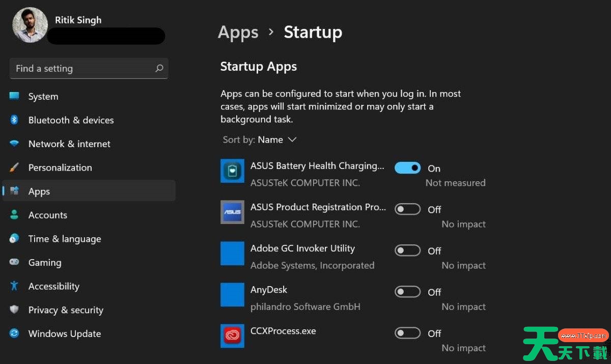Open System settings
This screenshot has height=364, width=611.
89,96
